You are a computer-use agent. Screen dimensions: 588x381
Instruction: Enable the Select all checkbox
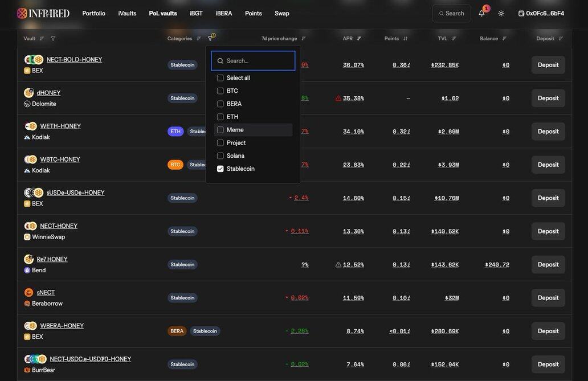tap(220, 78)
